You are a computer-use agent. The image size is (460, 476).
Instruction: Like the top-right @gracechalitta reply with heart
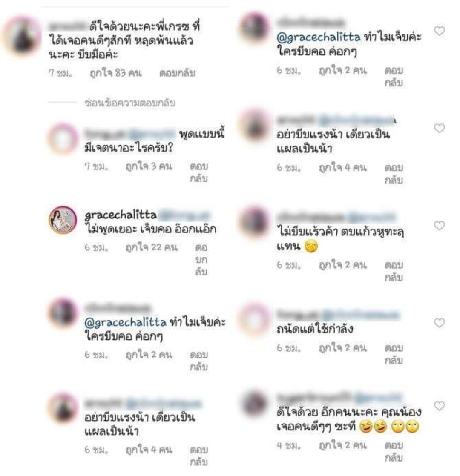tap(439, 31)
